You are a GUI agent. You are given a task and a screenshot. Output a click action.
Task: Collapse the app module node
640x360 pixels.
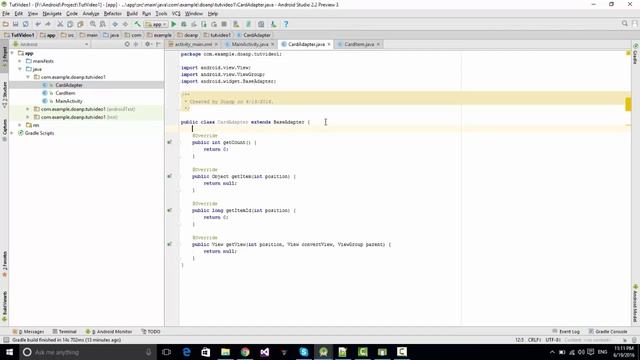click(x=12, y=53)
